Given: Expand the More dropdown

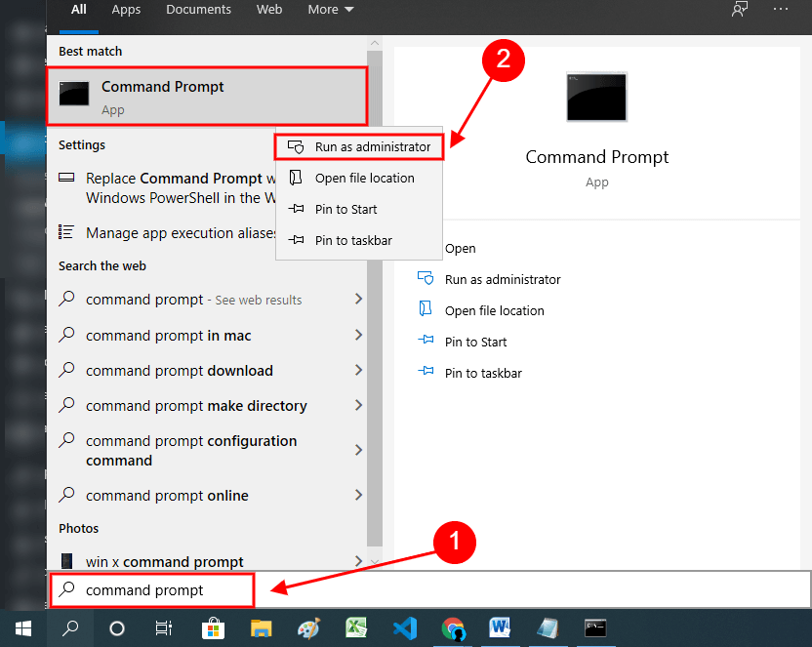Looking at the screenshot, I should (x=331, y=10).
